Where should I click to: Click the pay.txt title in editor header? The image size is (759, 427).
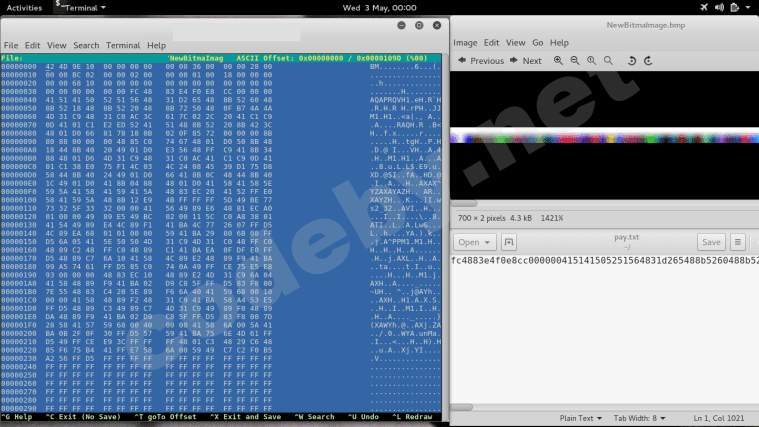click(x=627, y=237)
